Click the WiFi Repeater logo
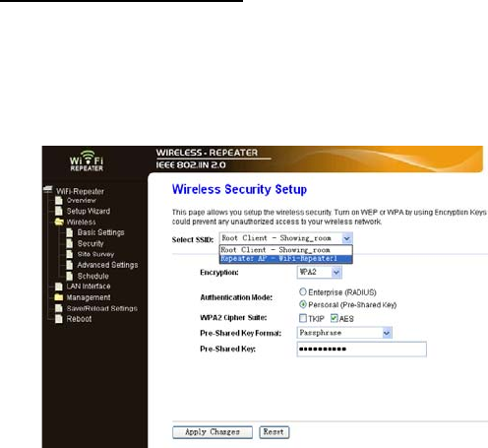The height and width of the screenshot is (448, 488). point(87,161)
